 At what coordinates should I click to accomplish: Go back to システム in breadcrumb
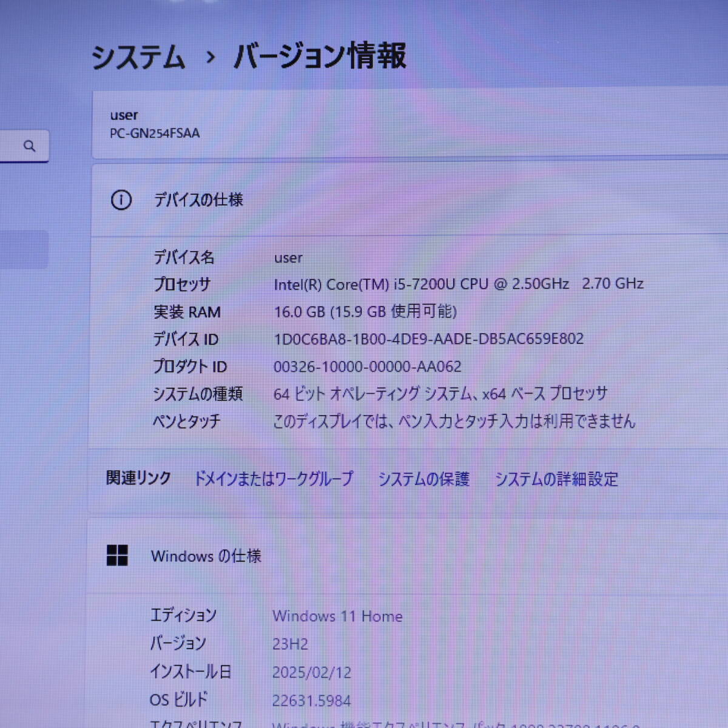(x=138, y=57)
